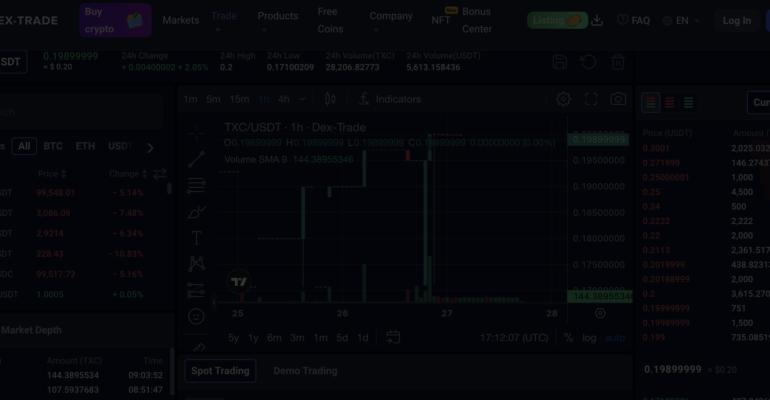Sort market list by Price
The height and width of the screenshot is (400, 770).
pos(52,174)
